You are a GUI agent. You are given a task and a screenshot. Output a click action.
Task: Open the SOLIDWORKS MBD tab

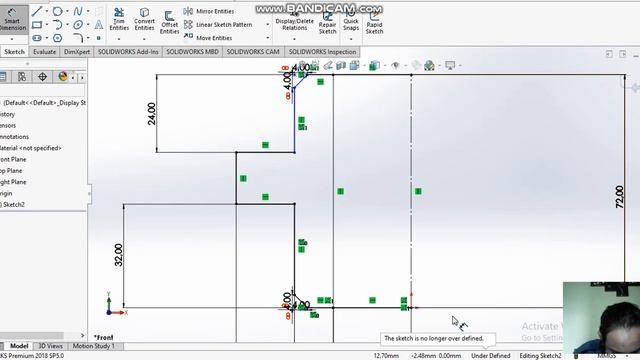192,52
